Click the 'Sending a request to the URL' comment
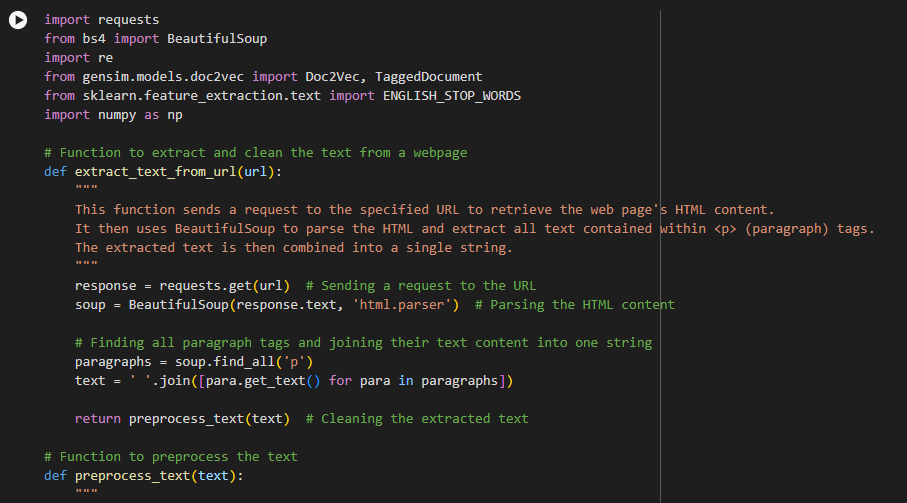This screenshot has height=503, width=907. (421, 286)
